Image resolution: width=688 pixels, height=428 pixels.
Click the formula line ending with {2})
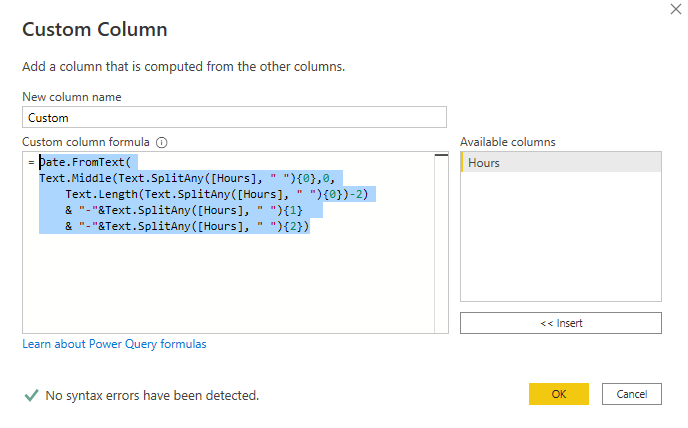[187, 226]
